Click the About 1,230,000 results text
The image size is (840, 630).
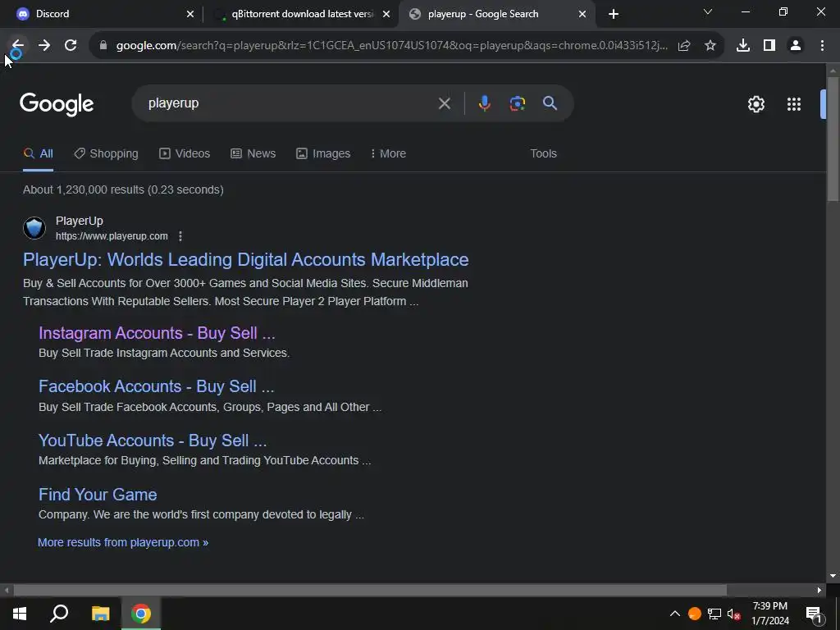pos(123,189)
